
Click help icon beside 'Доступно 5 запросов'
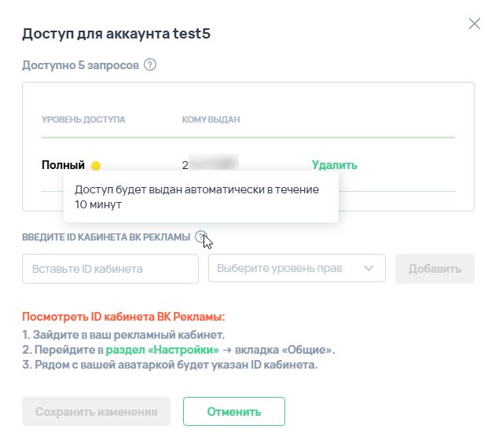[150, 64]
